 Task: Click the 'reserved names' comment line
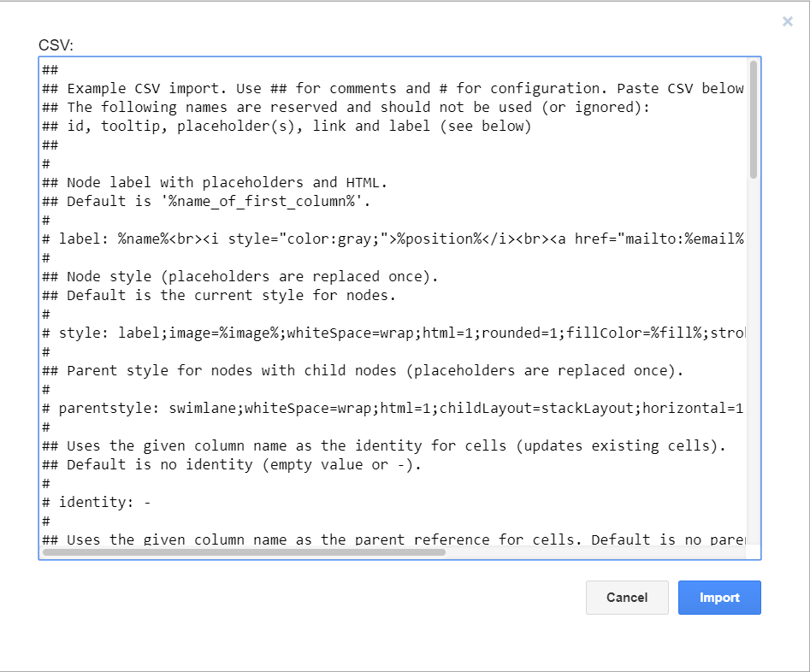click(257, 107)
